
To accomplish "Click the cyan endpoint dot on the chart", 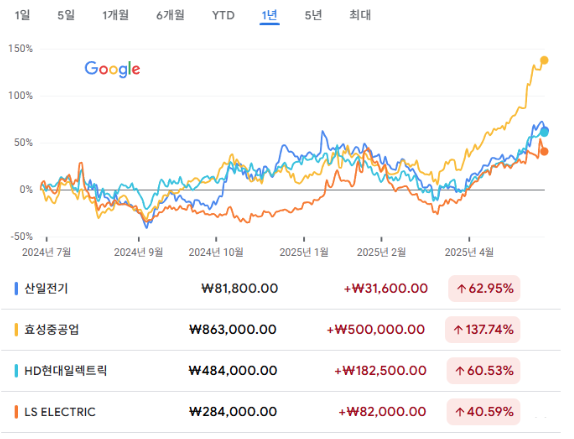I will coord(544,132).
